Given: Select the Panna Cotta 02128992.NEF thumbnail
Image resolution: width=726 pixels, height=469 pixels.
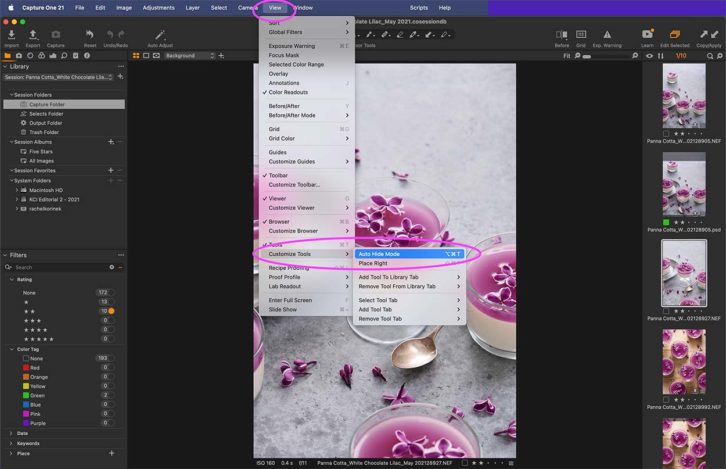Looking at the screenshot, I should 684,362.
